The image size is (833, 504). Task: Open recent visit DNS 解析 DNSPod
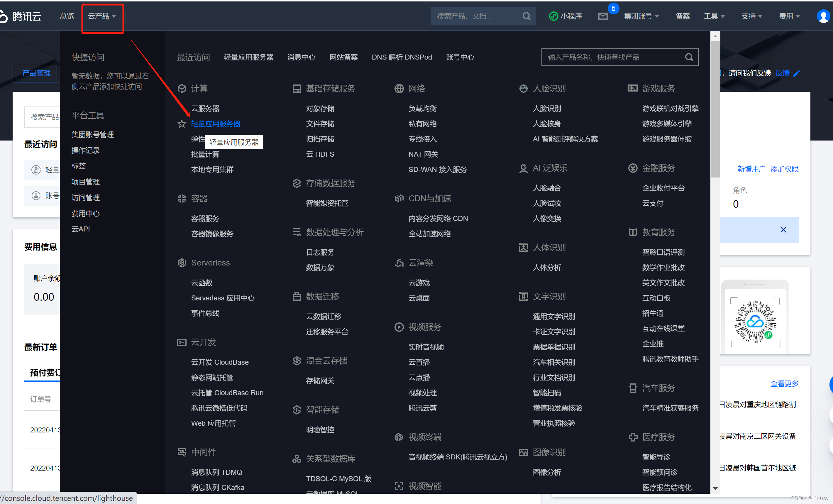click(x=402, y=57)
